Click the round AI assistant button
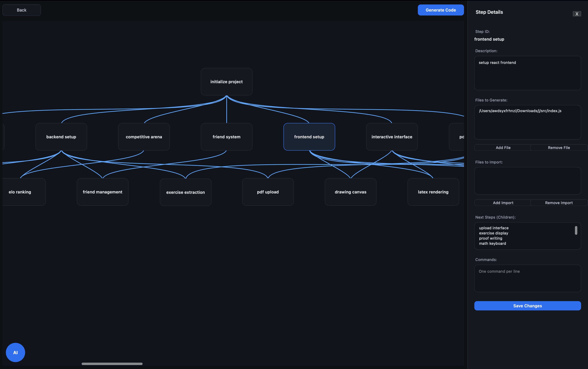The image size is (588, 369). 15,352
